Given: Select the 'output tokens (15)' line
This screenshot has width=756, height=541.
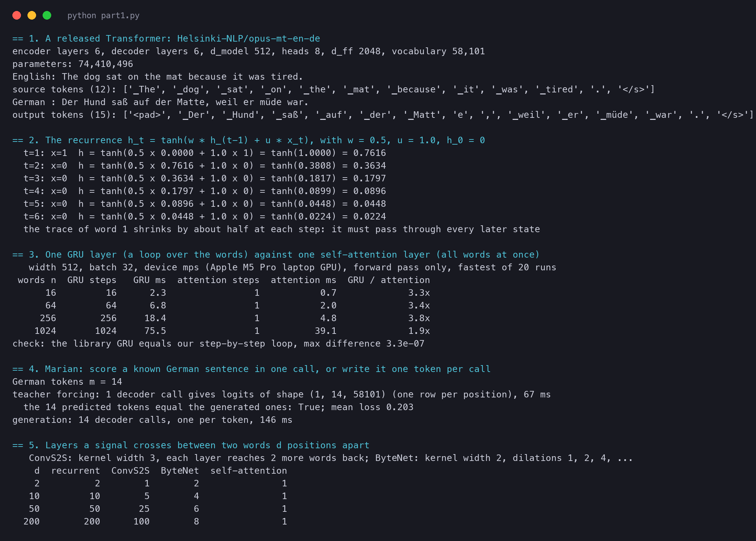Looking at the screenshot, I should [383, 115].
